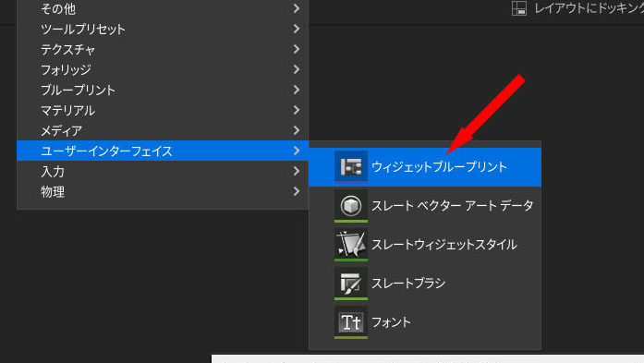Open the フォリッジ menu entry
644x363 pixels.
[x=163, y=69]
